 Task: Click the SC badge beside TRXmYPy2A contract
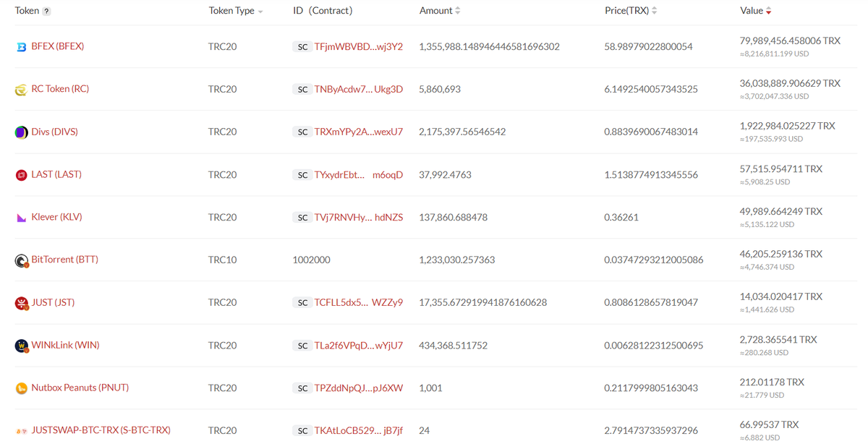tap(302, 132)
